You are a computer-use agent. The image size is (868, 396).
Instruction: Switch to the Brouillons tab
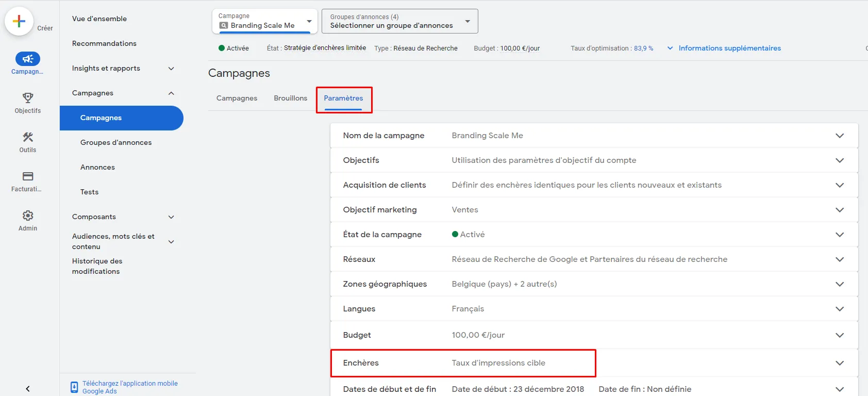(290, 98)
